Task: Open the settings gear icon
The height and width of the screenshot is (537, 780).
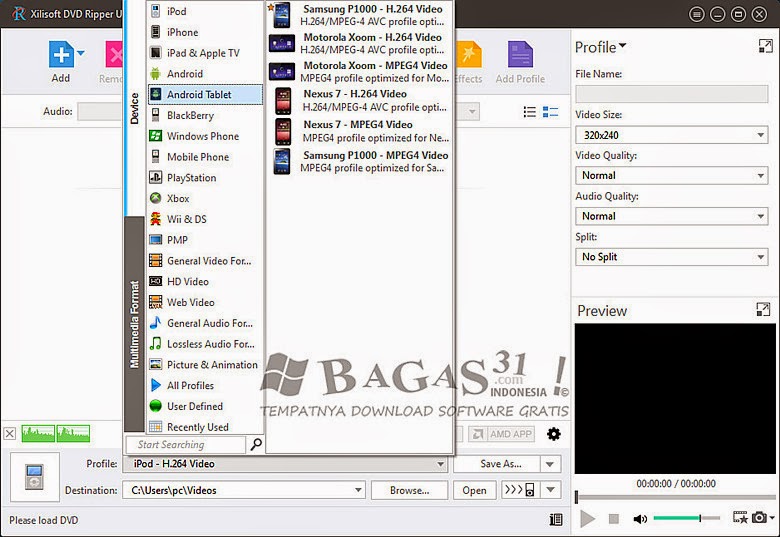Action: [x=554, y=434]
